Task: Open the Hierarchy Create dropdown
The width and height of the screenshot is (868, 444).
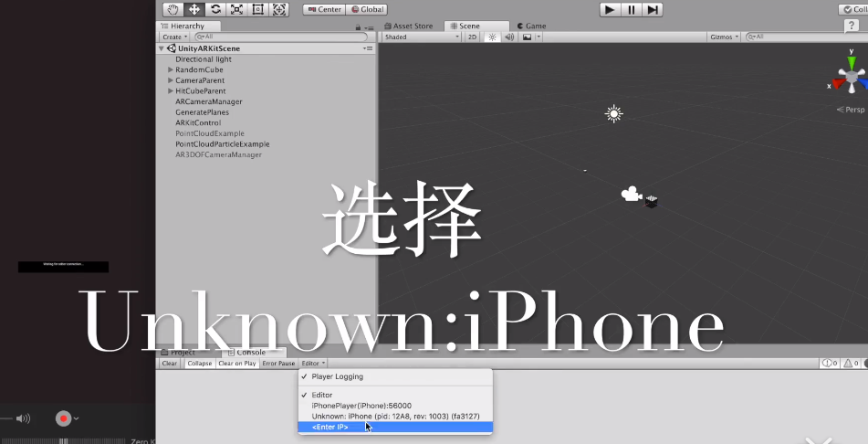Action: click(x=175, y=37)
